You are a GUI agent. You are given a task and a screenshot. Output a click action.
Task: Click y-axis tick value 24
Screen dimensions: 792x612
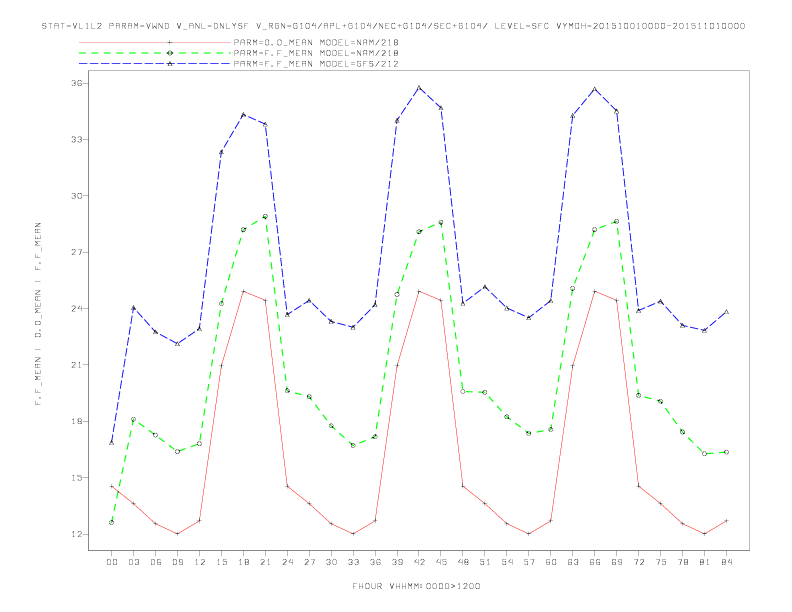coord(76,309)
